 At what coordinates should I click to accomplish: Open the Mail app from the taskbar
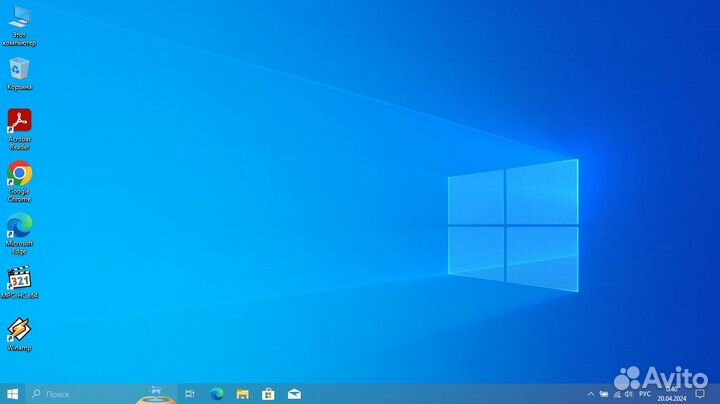click(x=294, y=394)
